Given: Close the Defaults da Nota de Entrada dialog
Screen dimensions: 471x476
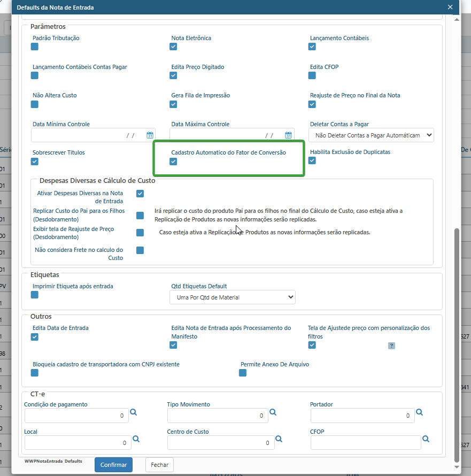Looking at the screenshot, I should (450, 7).
